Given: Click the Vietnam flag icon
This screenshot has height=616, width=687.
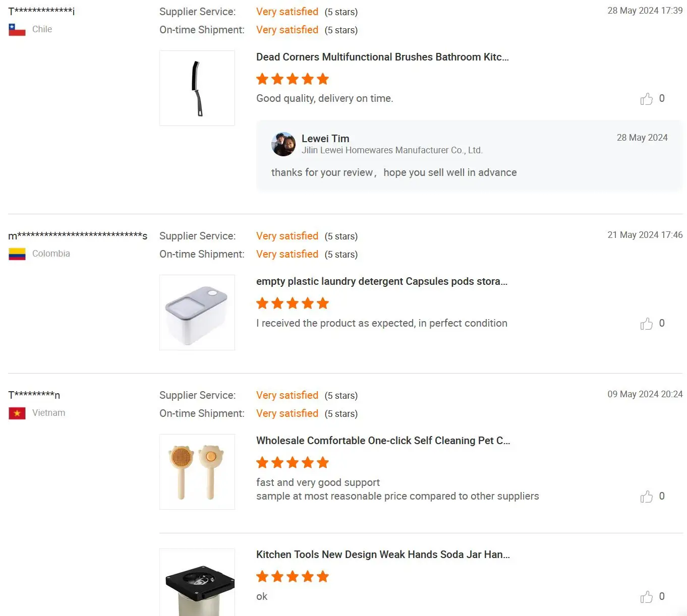Looking at the screenshot, I should 17,413.
